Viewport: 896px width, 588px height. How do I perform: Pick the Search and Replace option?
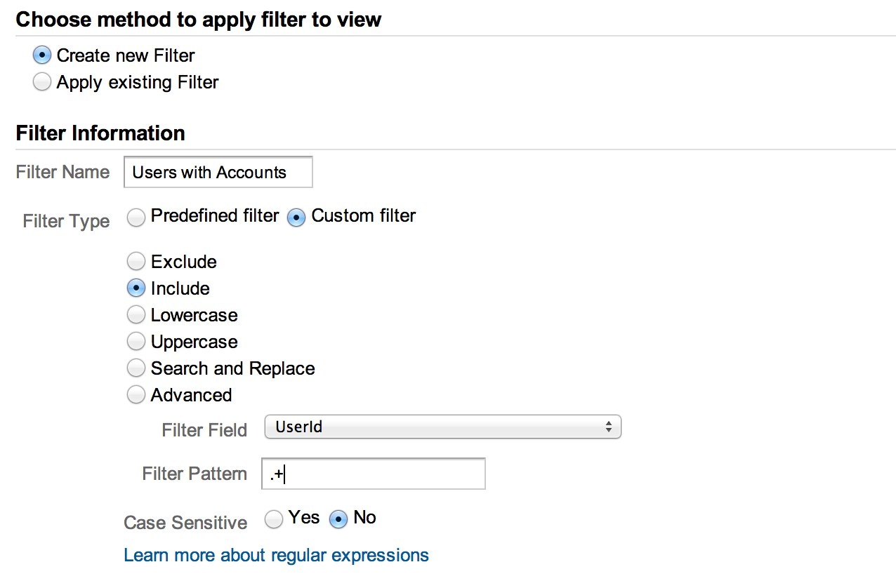136,368
